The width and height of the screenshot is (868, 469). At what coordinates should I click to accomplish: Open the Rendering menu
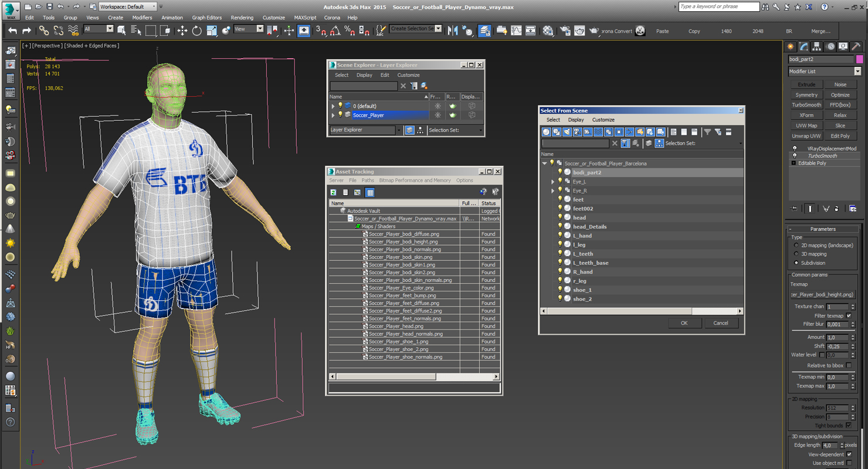242,18
